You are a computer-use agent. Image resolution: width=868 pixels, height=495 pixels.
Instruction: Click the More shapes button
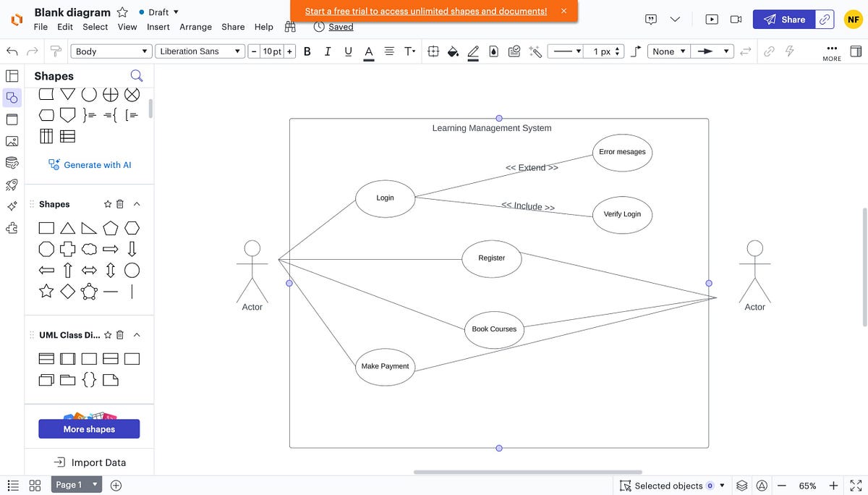88,428
